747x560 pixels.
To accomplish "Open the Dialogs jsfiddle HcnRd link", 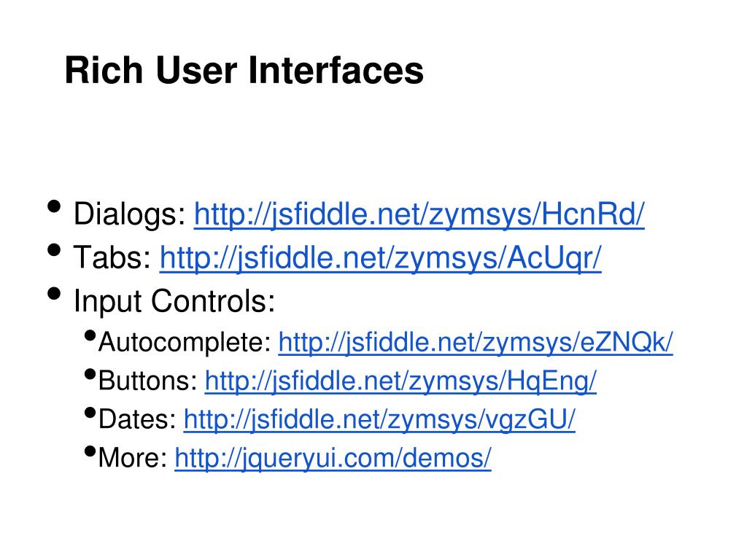I will (x=419, y=214).
